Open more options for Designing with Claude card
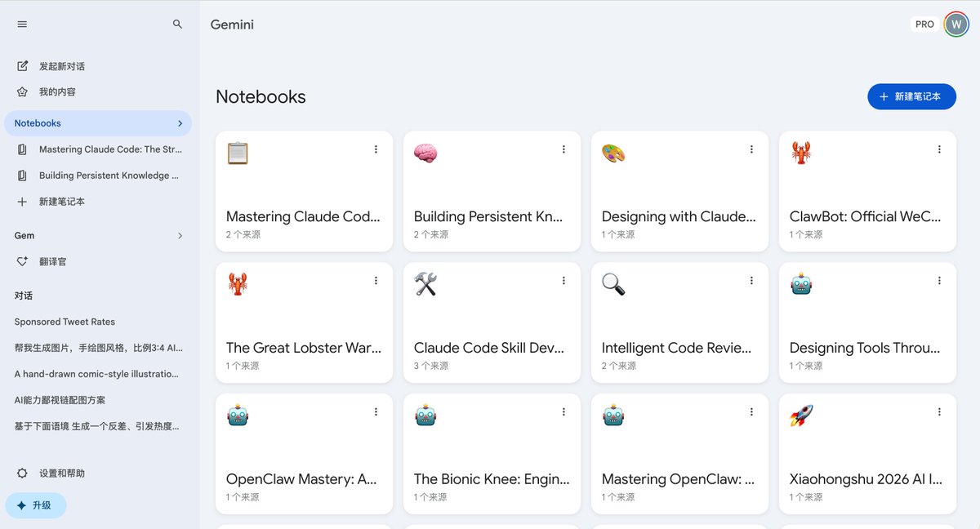Screen dimensions: 980x529 coord(751,149)
